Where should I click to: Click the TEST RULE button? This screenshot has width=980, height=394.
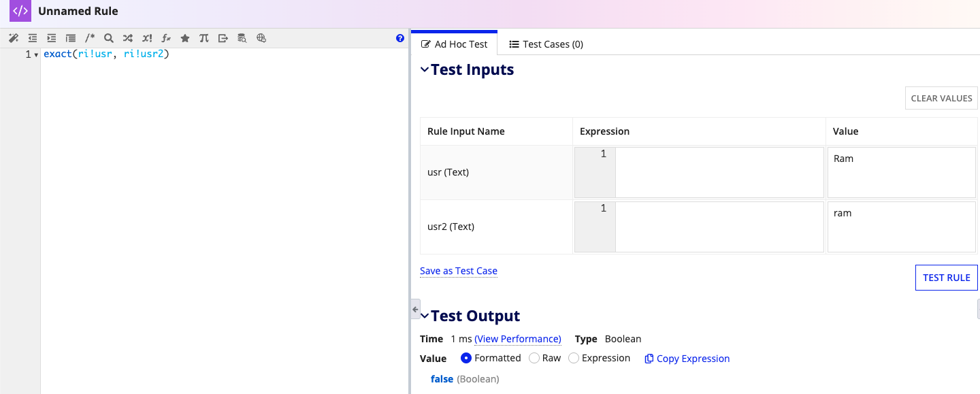[947, 278]
